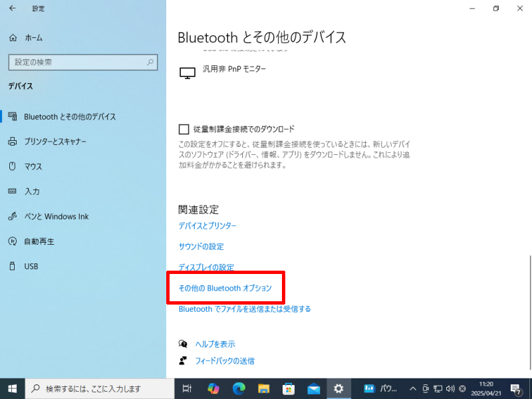Open Microsoft Store from taskbar
Screen dimensions: 532x399
tap(289, 389)
